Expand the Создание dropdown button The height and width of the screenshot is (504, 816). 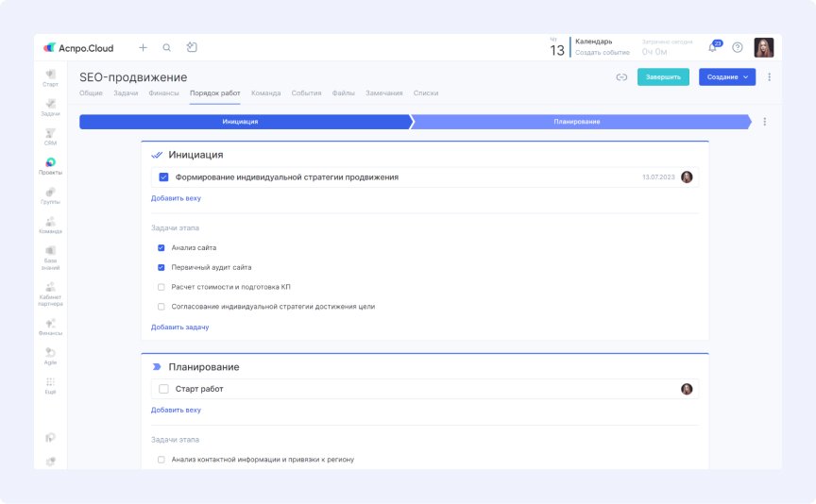(727, 77)
